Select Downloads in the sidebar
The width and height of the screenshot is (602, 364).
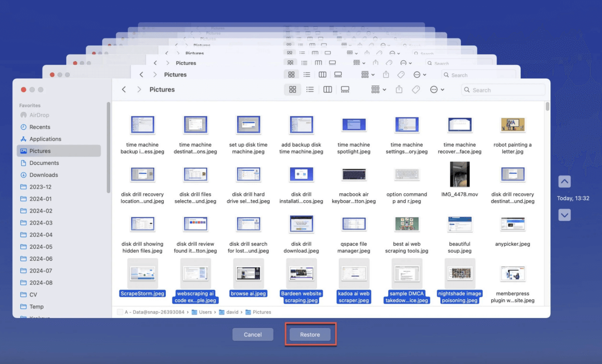click(43, 175)
